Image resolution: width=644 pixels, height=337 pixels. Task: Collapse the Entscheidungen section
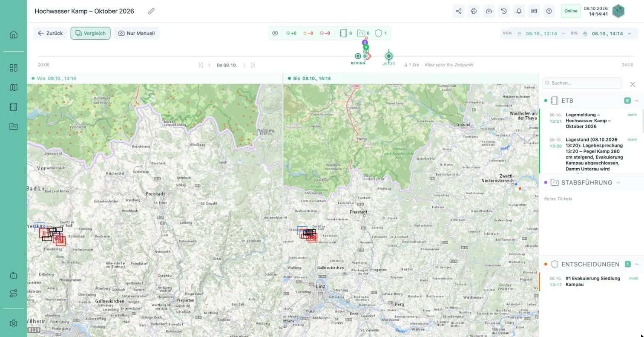point(636,264)
